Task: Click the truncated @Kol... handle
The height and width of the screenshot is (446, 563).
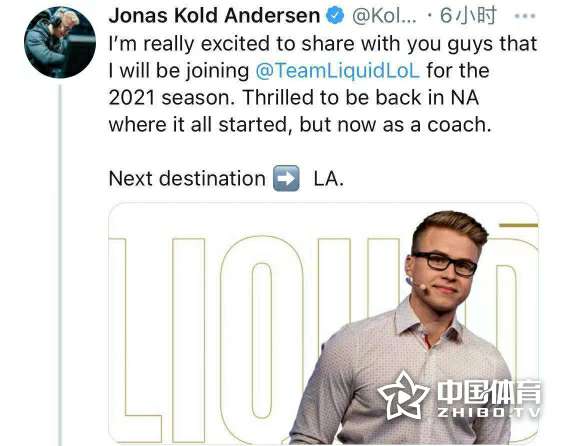Action: click(x=384, y=16)
